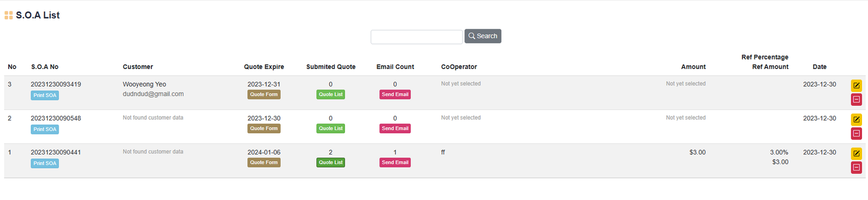Click the S.O.A List grid icon
Viewport: 868px width, 200px height.
tap(9, 15)
